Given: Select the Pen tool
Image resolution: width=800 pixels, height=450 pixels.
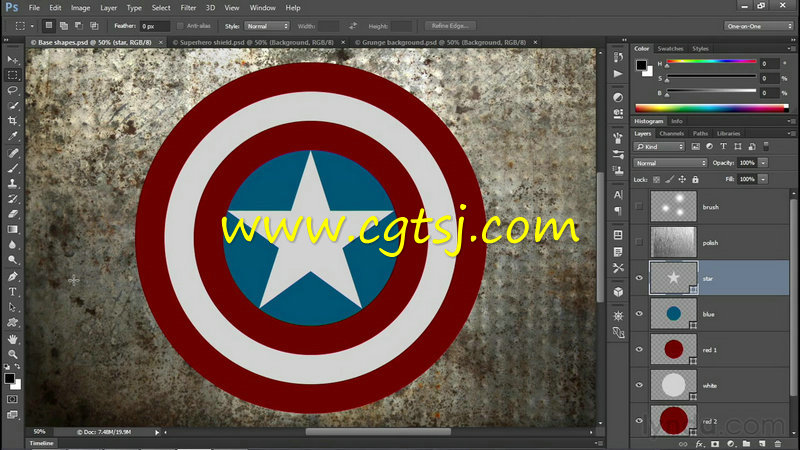Looking at the screenshot, I should pyautogui.click(x=13, y=277).
